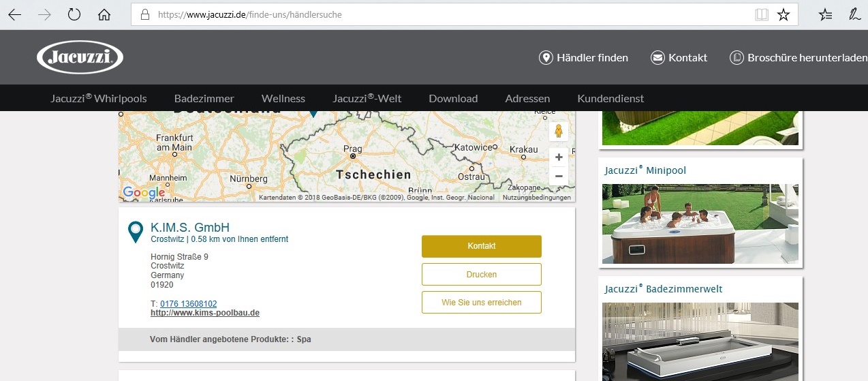Click the Kontakt link in the header

(687, 58)
